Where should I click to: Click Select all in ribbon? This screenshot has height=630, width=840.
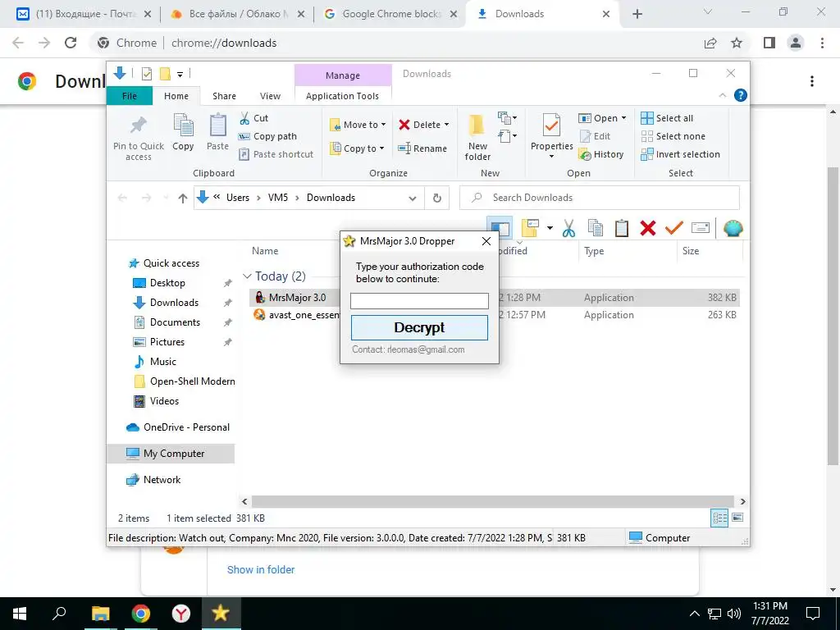point(667,118)
